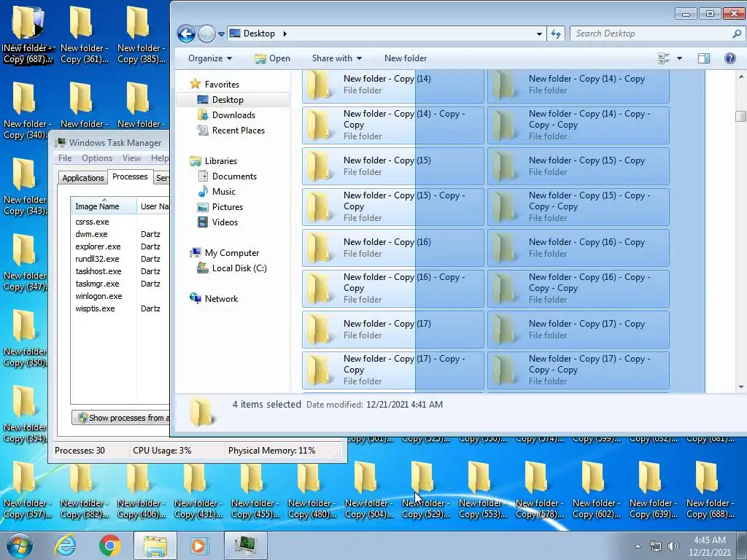This screenshot has width=747, height=560.
Task: Click the Forward arrow in Explorer
Action: [206, 34]
